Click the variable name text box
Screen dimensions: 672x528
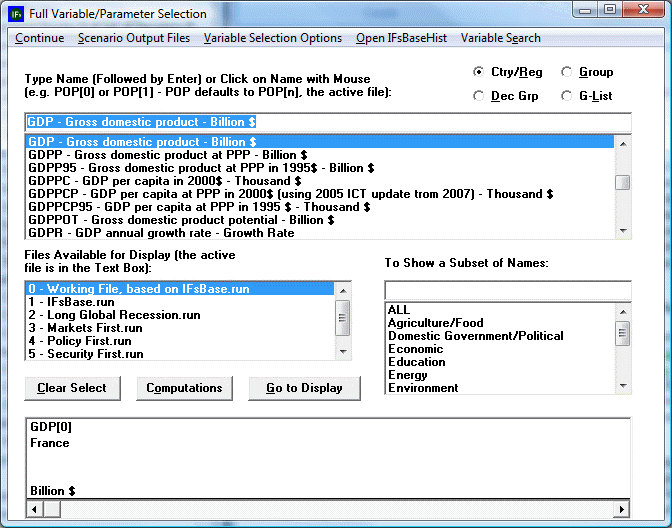coord(328,122)
